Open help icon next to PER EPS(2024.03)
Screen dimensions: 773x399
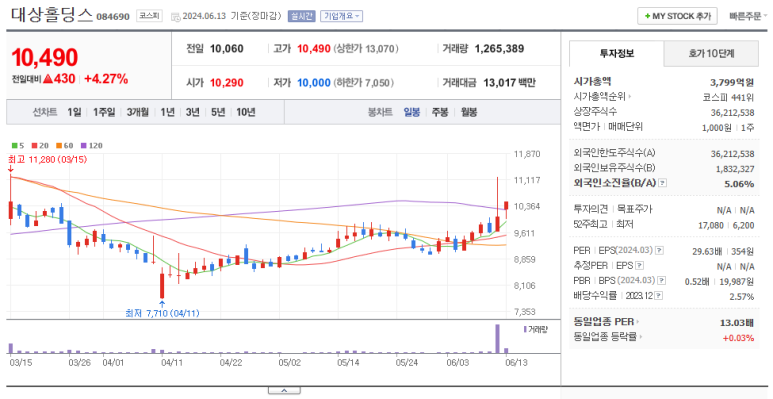point(660,251)
